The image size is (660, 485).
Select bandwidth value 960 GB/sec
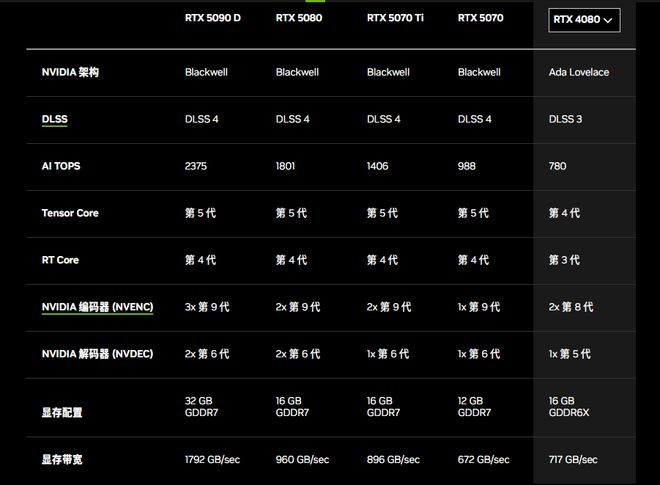coord(302,459)
